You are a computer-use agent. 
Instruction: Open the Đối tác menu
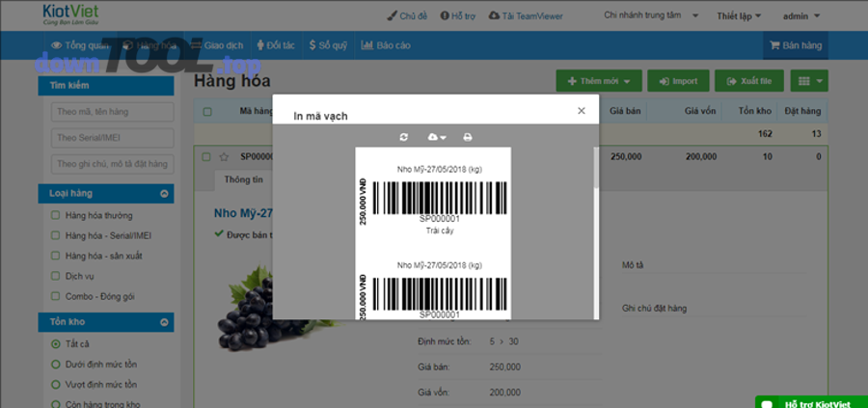[x=276, y=45]
